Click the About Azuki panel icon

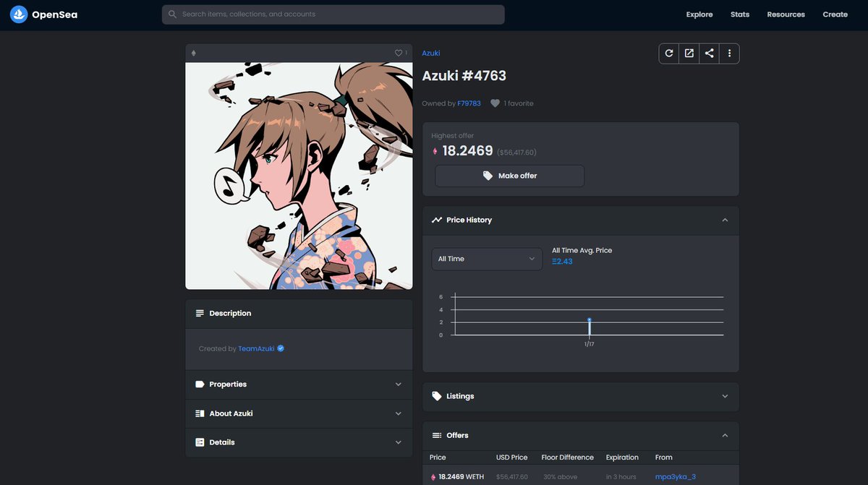pyautogui.click(x=200, y=413)
